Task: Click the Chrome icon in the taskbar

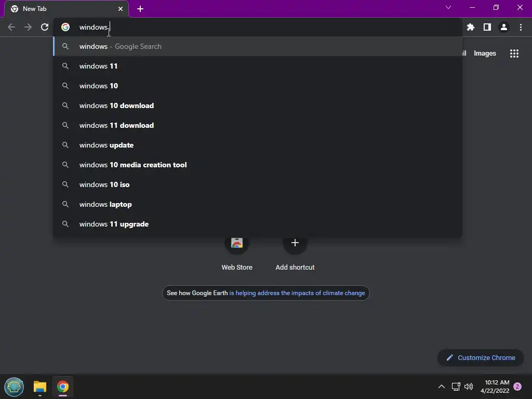Action: point(63,387)
